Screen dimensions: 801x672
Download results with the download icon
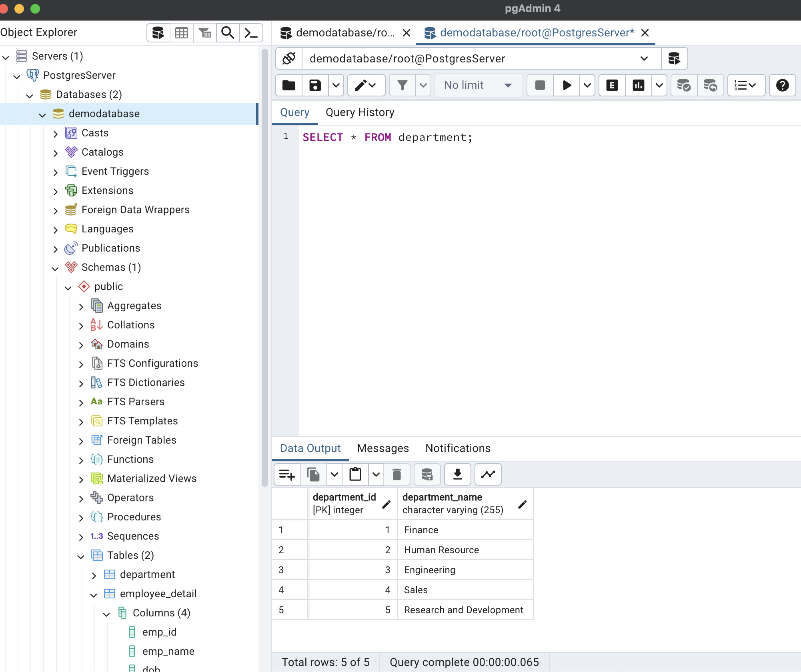458,475
